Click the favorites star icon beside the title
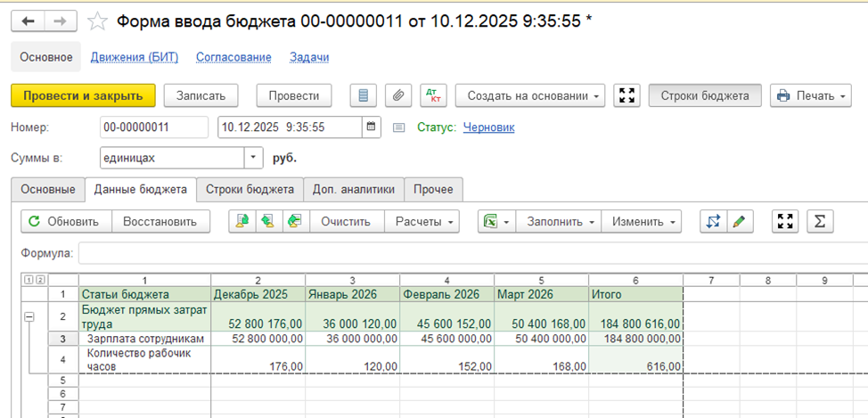868x418 pixels. (99, 21)
